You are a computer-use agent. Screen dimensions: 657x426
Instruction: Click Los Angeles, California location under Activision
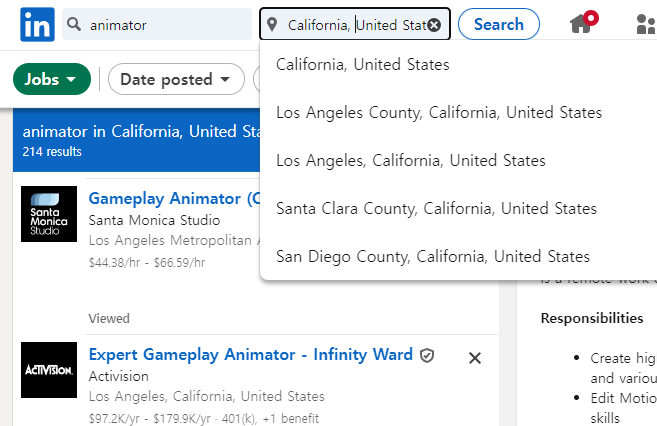pyautogui.click(x=207, y=396)
